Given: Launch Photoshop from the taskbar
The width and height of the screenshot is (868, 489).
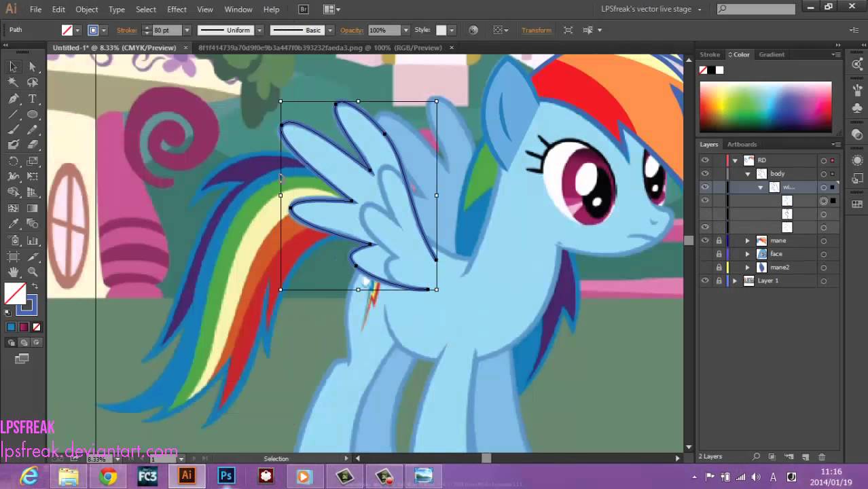Looking at the screenshot, I should point(226,476).
